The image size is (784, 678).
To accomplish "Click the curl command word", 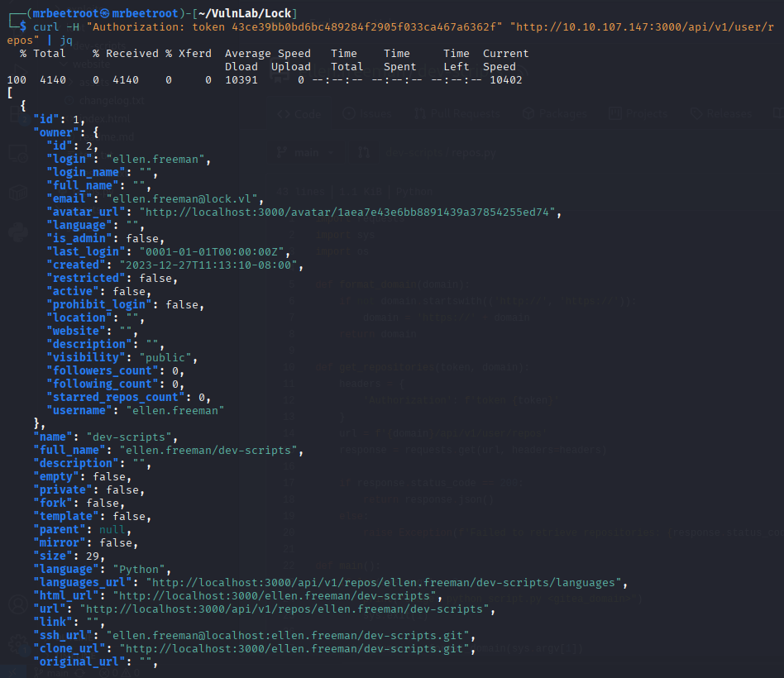I will click(46, 27).
